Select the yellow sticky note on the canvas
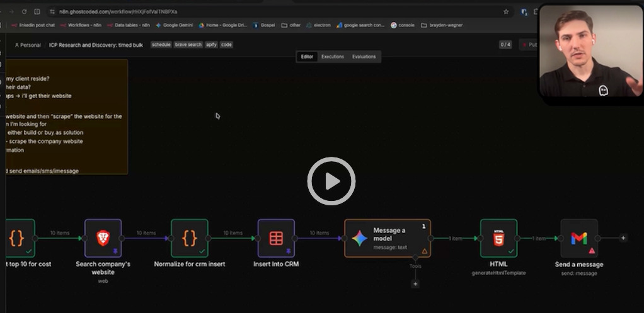The image size is (644, 313). (67, 117)
